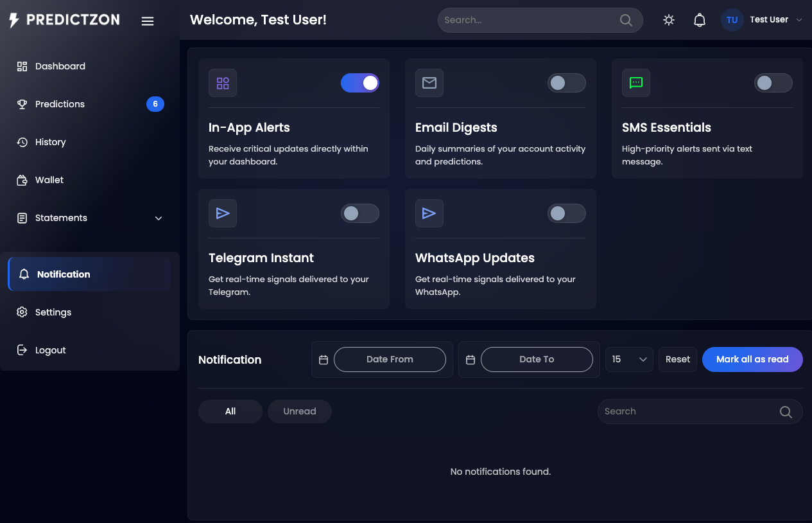
Task: Click the Mark all as read button
Action: coord(752,359)
